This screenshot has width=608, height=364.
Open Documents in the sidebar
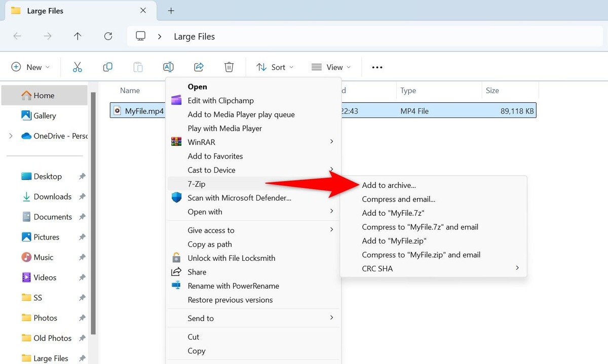pos(47,217)
